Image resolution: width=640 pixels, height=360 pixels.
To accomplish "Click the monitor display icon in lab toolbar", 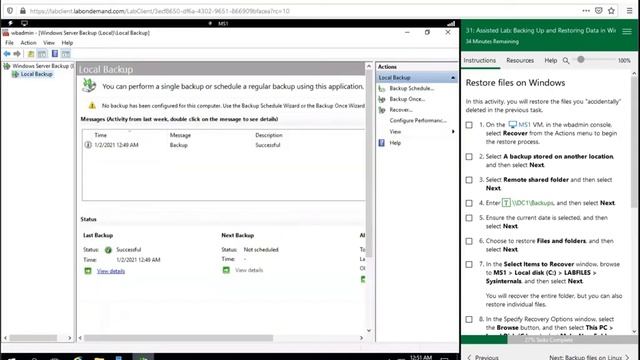I will pos(24,23).
